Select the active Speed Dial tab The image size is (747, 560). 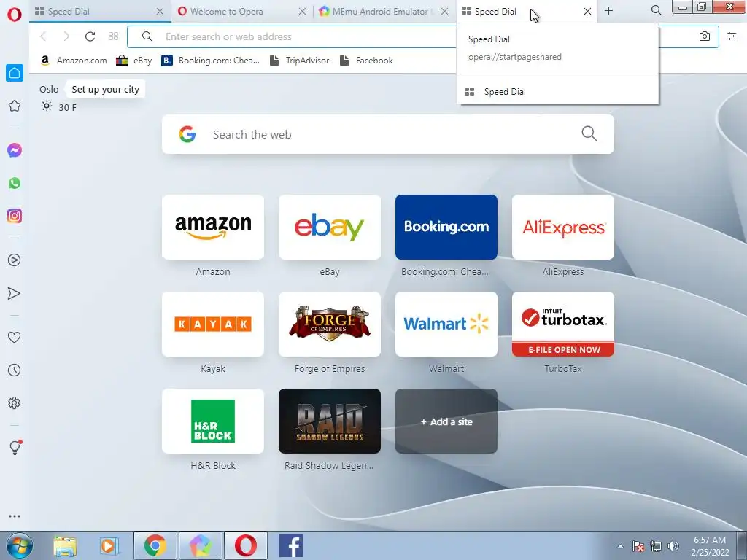(527, 11)
